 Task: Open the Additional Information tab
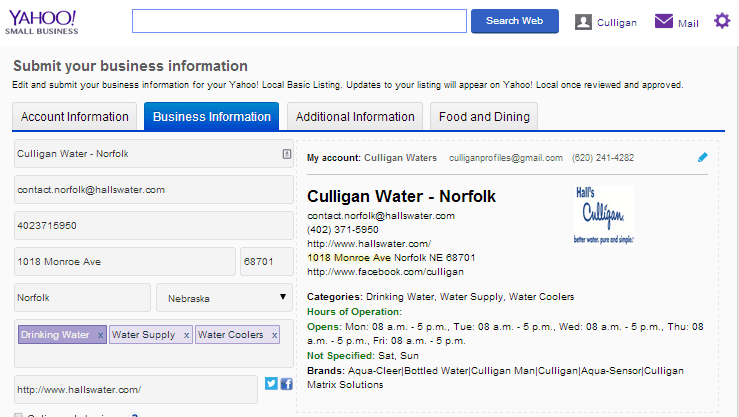[x=355, y=116]
